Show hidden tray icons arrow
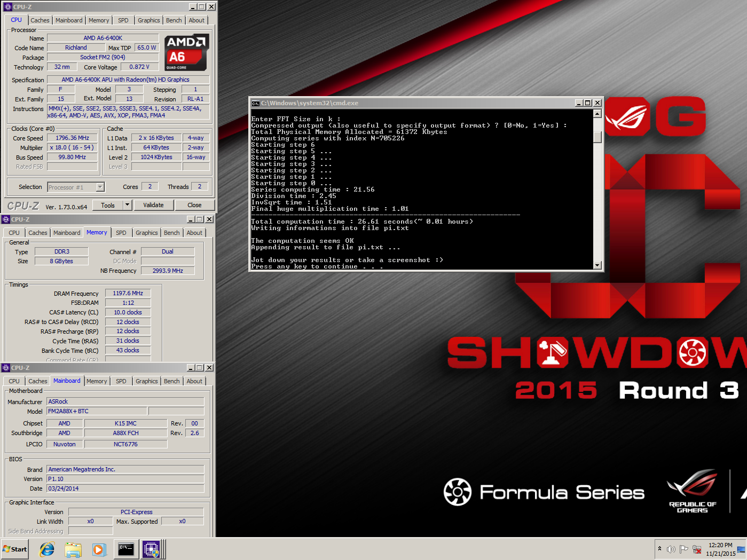 click(659, 549)
